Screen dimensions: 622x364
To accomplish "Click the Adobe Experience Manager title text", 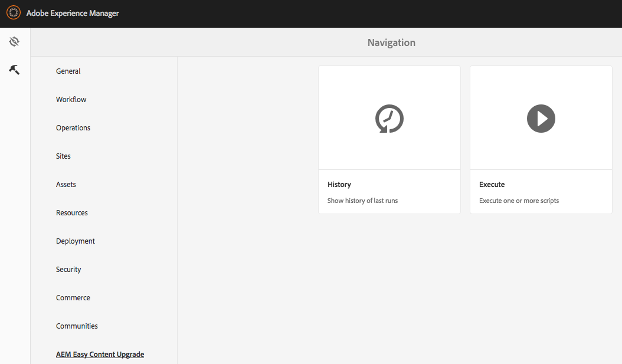I will pyautogui.click(x=73, y=13).
